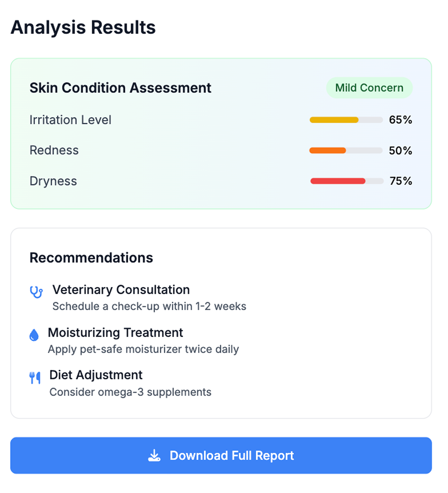The image size is (448, 493).
Task: Click the water droplet moisturizing icon
Action: (x=34, y=335)
